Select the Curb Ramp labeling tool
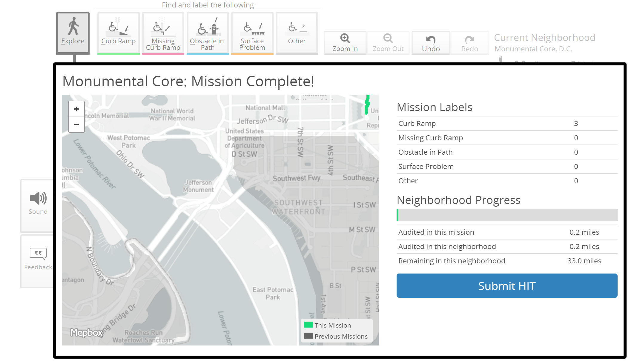The height and width of the screenshot is (364, 637). pos(118,33)
